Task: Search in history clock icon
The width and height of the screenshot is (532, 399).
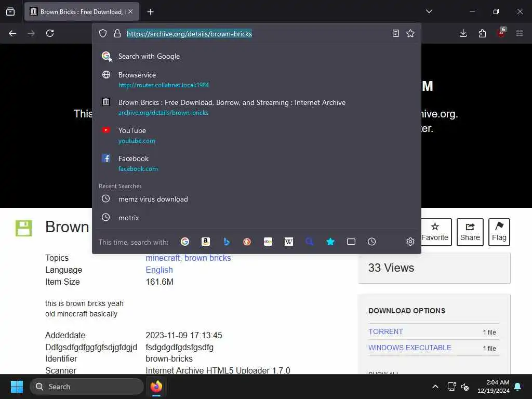Action: [x=372, y=242]
